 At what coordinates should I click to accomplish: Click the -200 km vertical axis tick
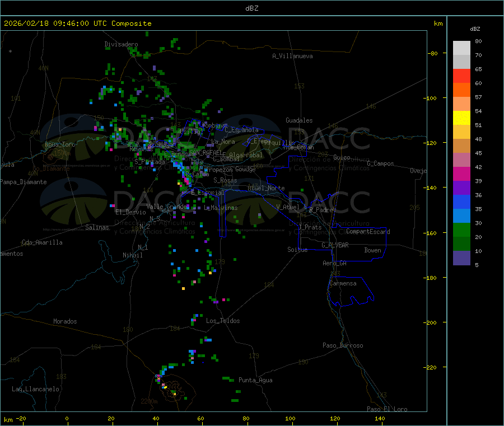430,322
